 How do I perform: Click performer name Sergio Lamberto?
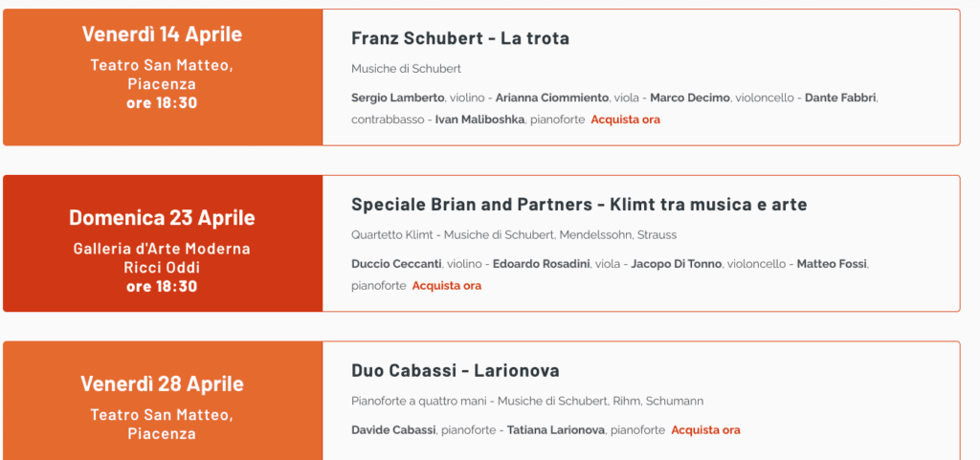(397, 98)
